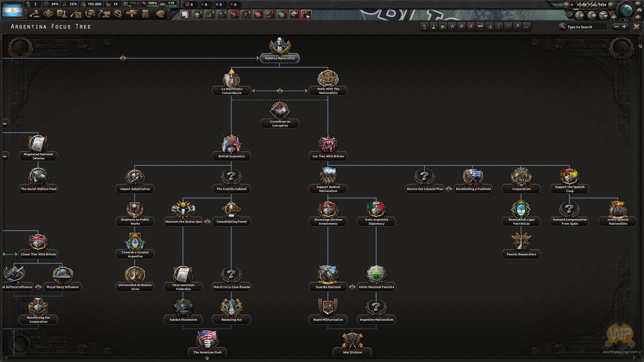Toggle the balance-scales focus filter
The width and height of the screenshot is (644, 362).
point(508,27)
